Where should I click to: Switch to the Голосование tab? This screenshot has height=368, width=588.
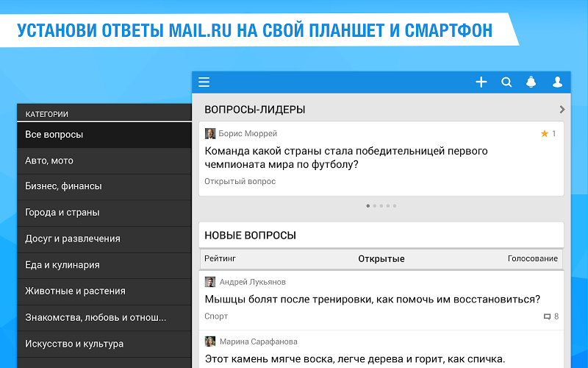click(532, 258)
